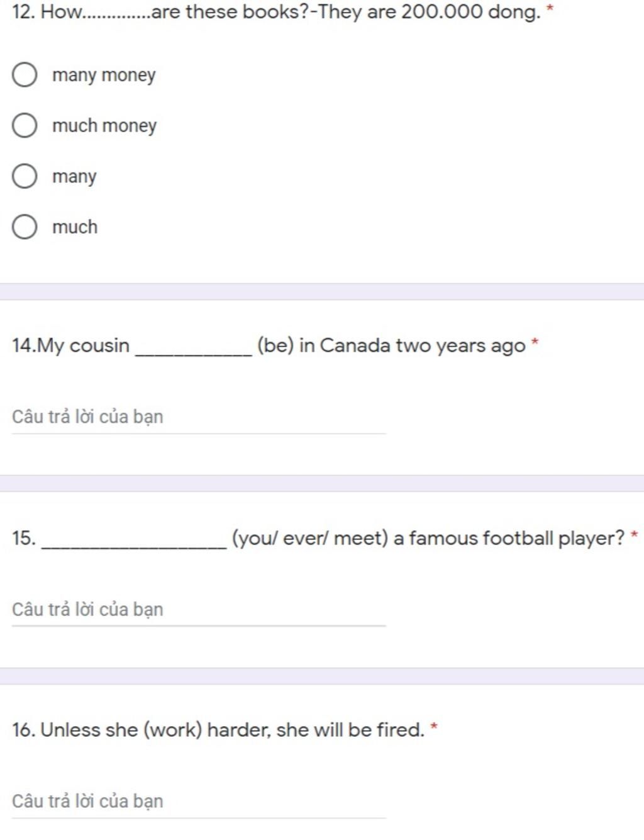This screenshot has width=644, height=840.
Task: Focus the answer field under question 16
Action: (x=199, y=802)
